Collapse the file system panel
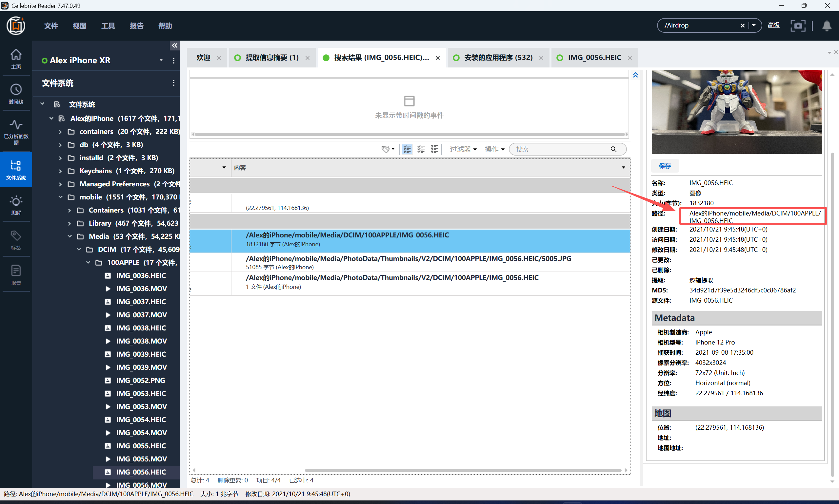839x504 pixels. (x=174, y=46)
